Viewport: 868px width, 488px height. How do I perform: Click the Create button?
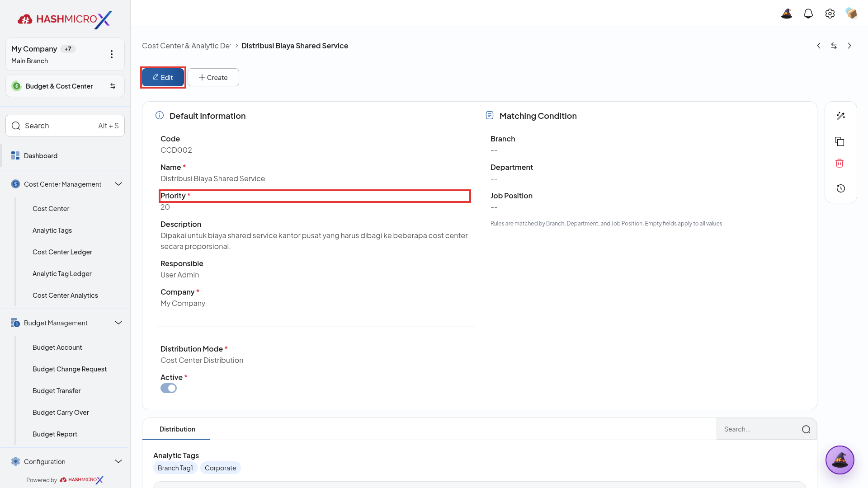click(213, 77)
